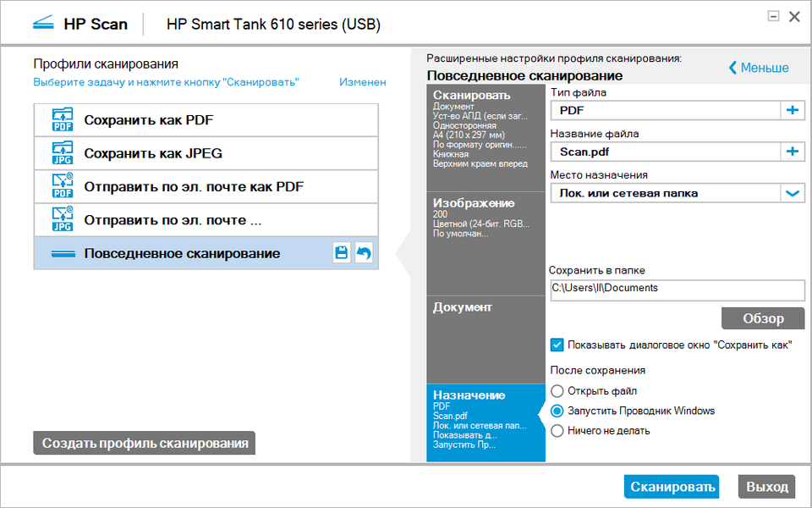Click the Save as JPEG profile icon
812x508 pixels.
tap(63, 153)
